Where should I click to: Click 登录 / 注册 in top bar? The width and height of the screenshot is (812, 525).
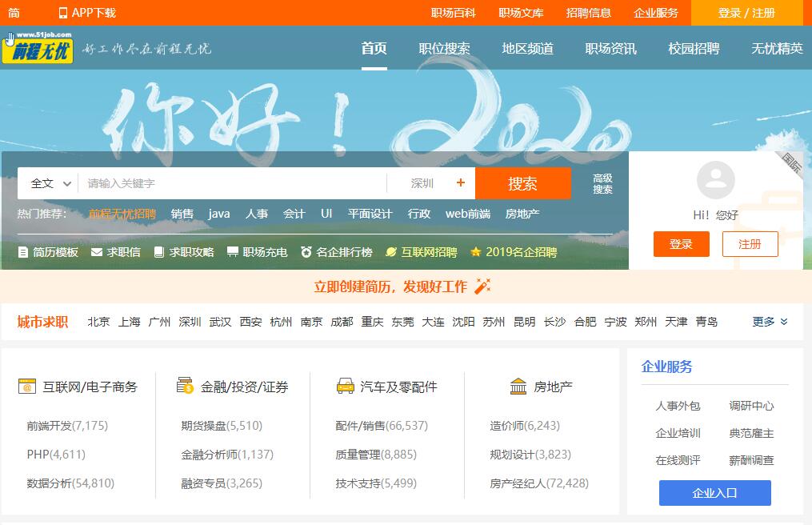click(x=746, y=13)
